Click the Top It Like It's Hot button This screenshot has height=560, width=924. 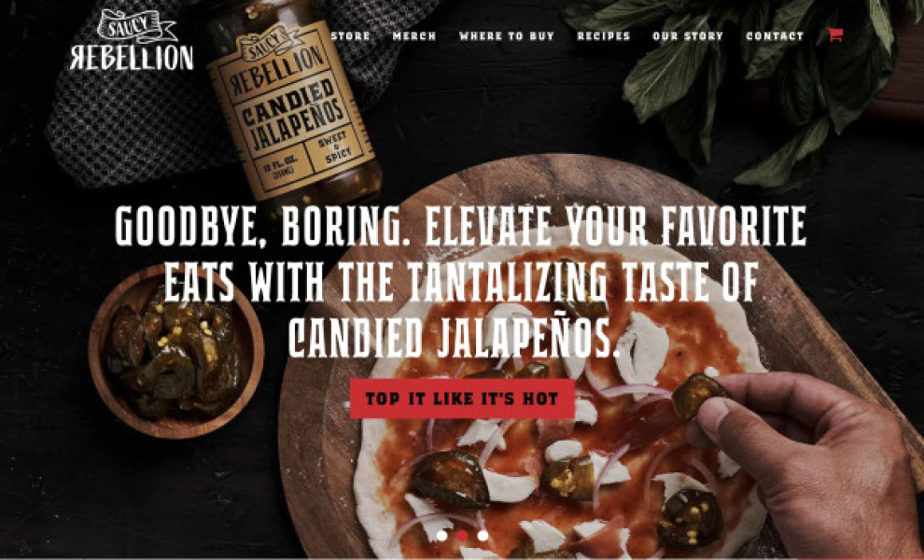[x=462, y=399]
